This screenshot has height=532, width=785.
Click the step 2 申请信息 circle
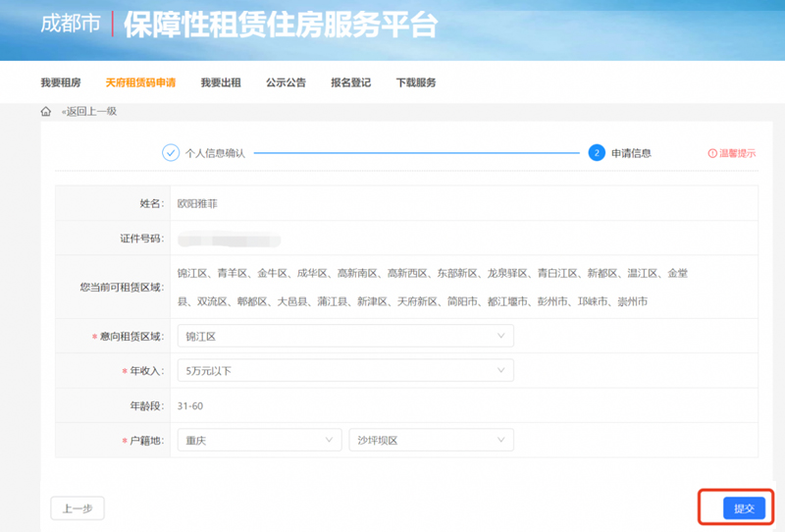coord(597,153)
